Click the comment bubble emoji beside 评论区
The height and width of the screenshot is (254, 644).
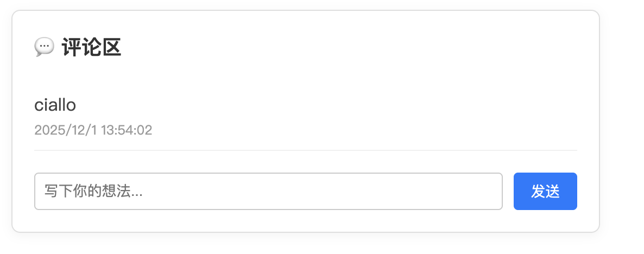click(x=44, y=47)
